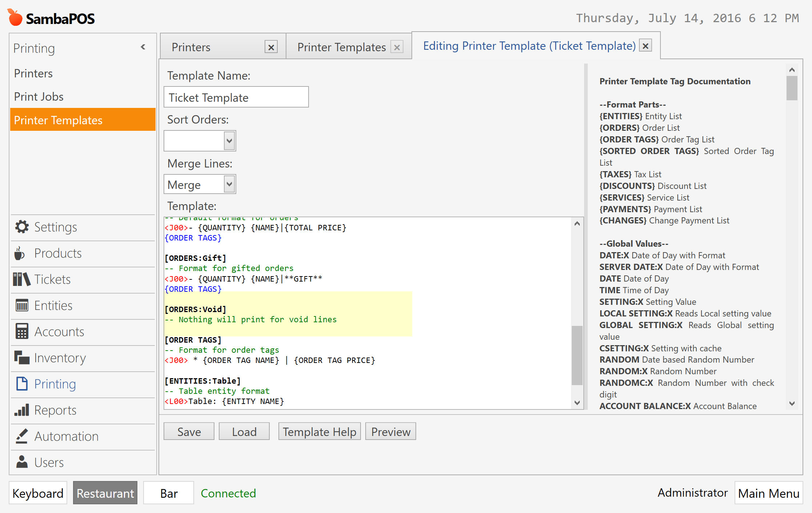The height and width of the screenshot is (513, 812).
Task: Click the Administrator user label
Action: tap(692, 492)
